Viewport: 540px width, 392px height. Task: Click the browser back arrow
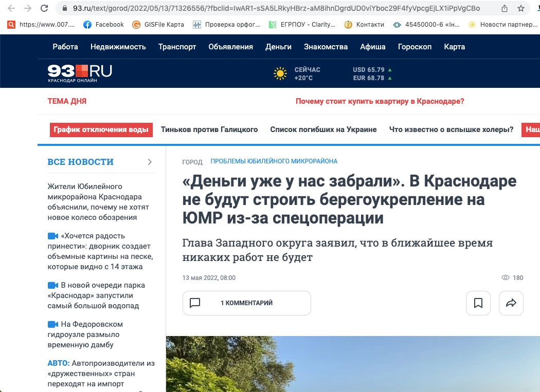coord(11,8)
